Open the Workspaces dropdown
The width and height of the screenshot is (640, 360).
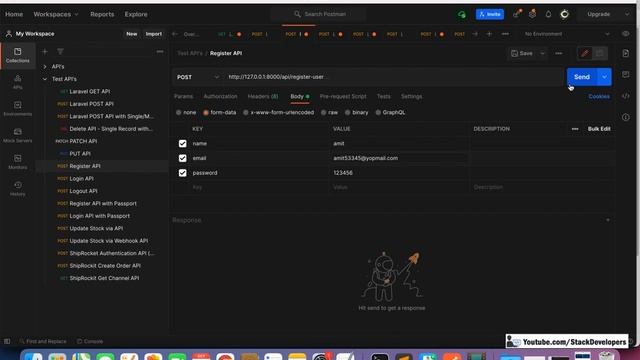(56, 14)
